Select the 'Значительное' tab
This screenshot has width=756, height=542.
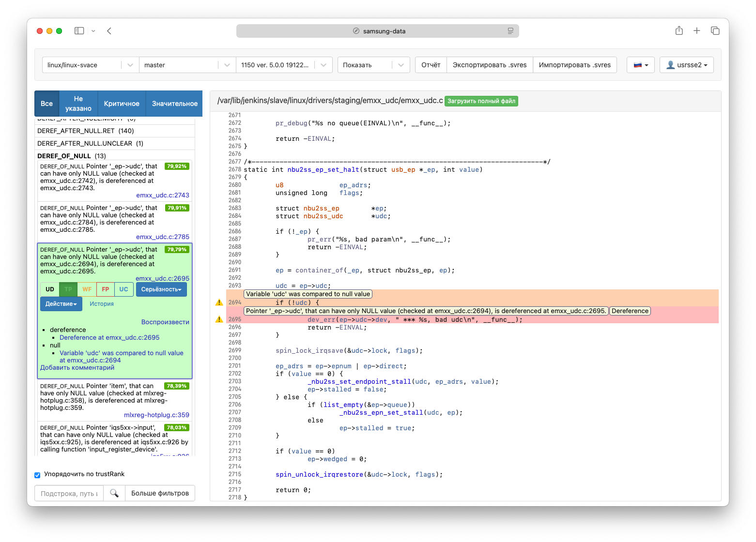[174, 104]
